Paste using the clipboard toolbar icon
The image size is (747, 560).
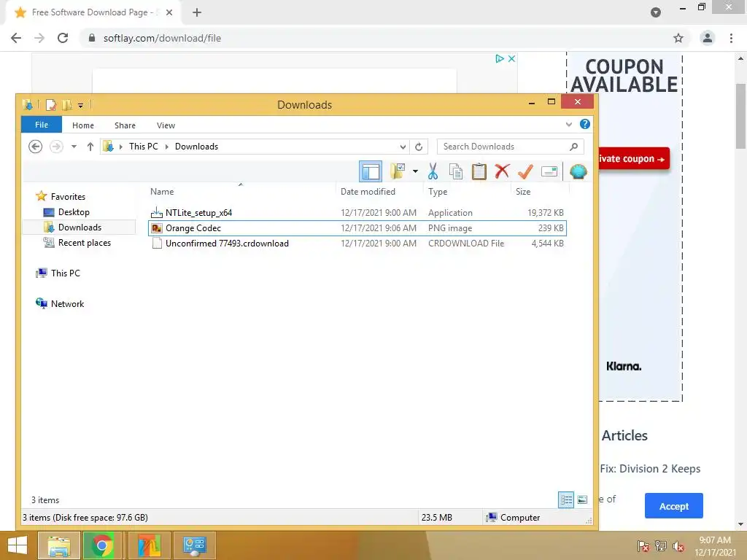[479, 171]
